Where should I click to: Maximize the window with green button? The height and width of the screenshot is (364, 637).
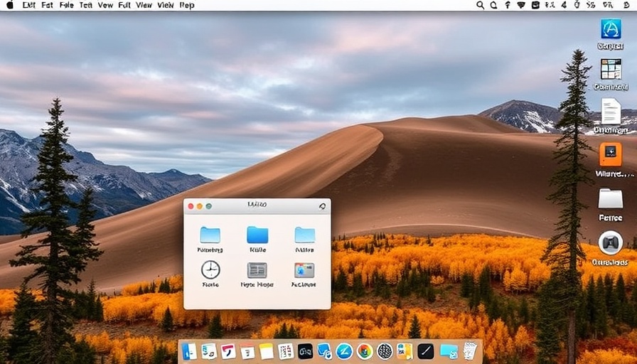209,206
